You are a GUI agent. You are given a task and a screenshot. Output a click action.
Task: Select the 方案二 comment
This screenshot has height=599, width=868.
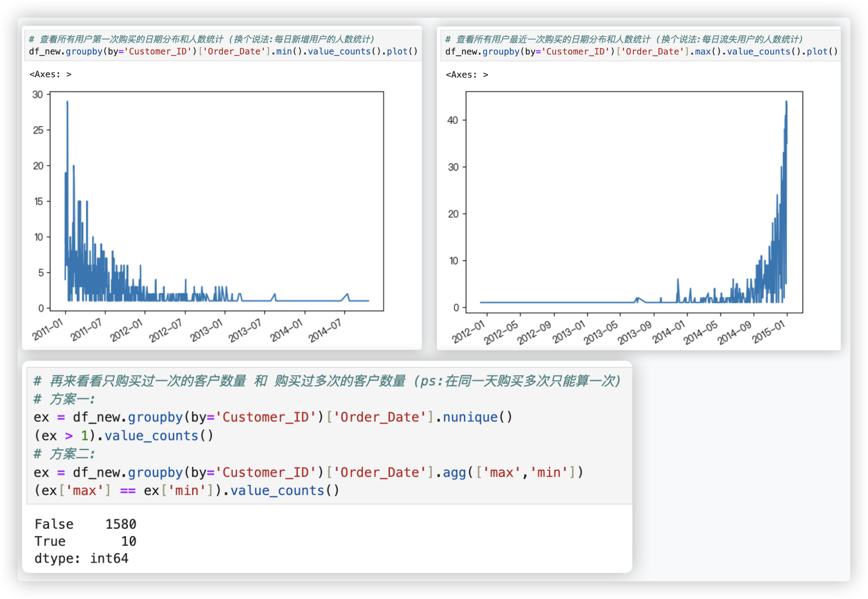tap(64, 454)
